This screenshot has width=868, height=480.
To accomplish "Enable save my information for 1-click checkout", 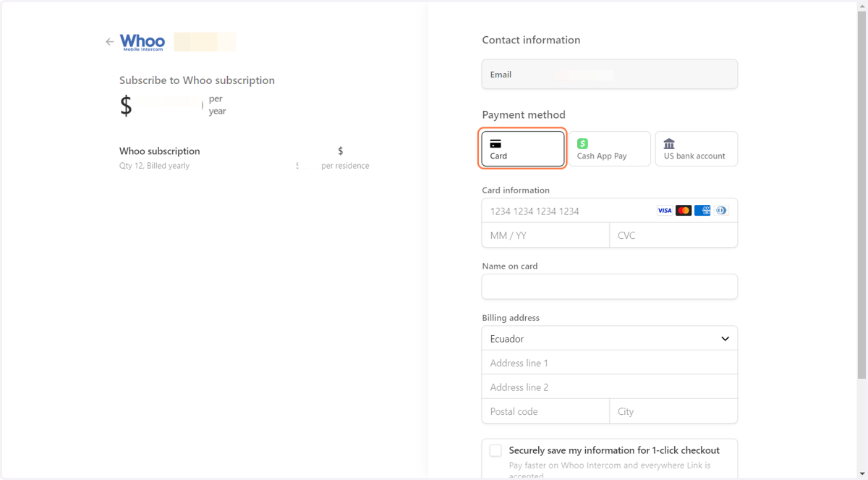I will tap(495, 450).
